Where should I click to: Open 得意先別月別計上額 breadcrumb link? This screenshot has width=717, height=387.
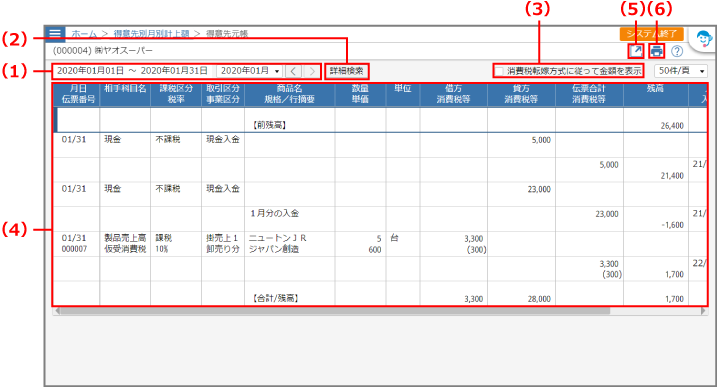coord(151,34)
